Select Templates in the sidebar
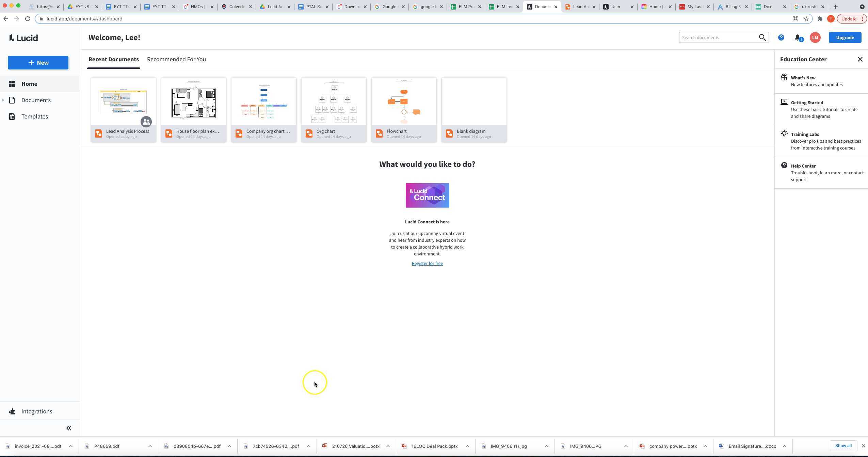 (34, 116)
